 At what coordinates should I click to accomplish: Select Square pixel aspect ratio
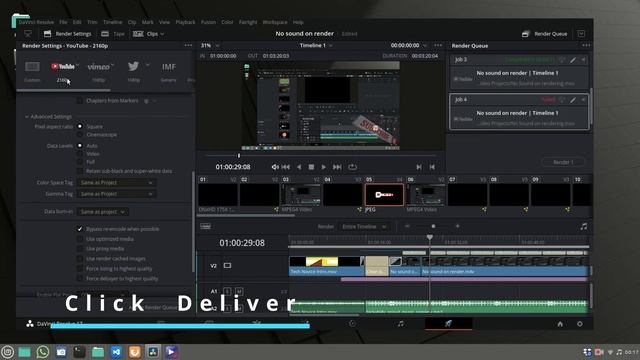pos(80,127)
